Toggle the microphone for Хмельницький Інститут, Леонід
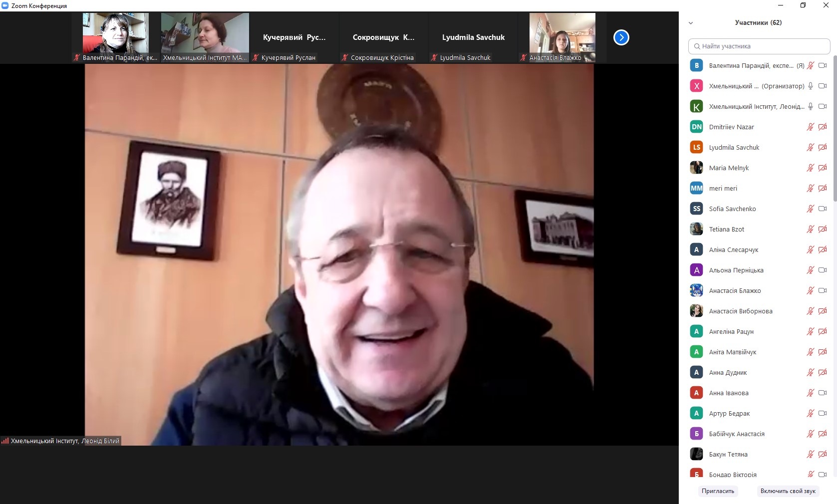837x504 pixels. coord(811,106)
